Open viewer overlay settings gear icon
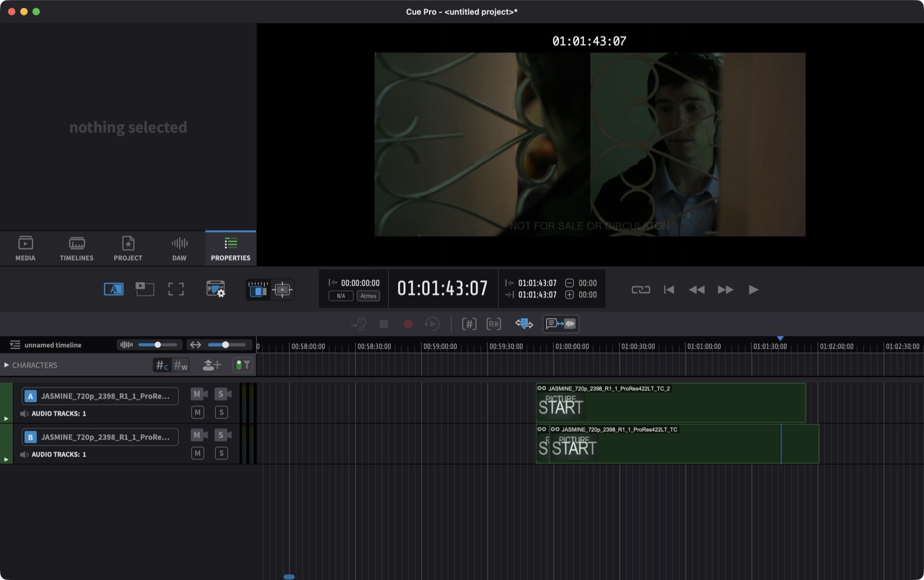 pos(216,289)
